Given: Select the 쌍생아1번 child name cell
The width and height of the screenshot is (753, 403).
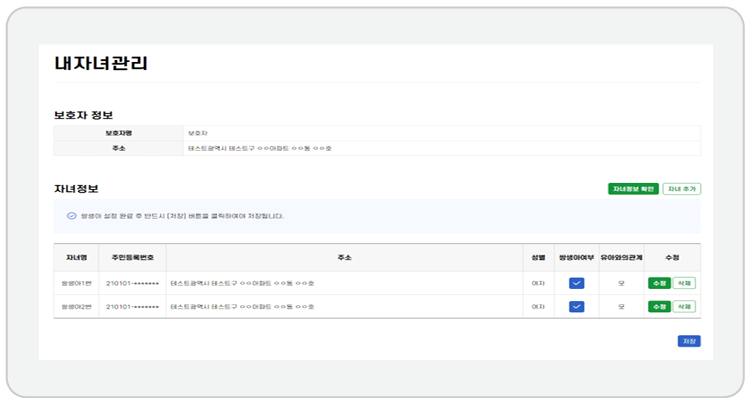Looking at the screenshot, I should tap(76, 283).
